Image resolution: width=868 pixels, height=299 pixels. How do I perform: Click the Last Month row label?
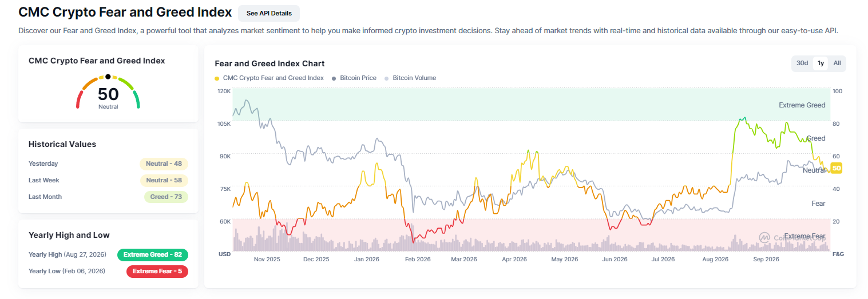click(45, 197)
